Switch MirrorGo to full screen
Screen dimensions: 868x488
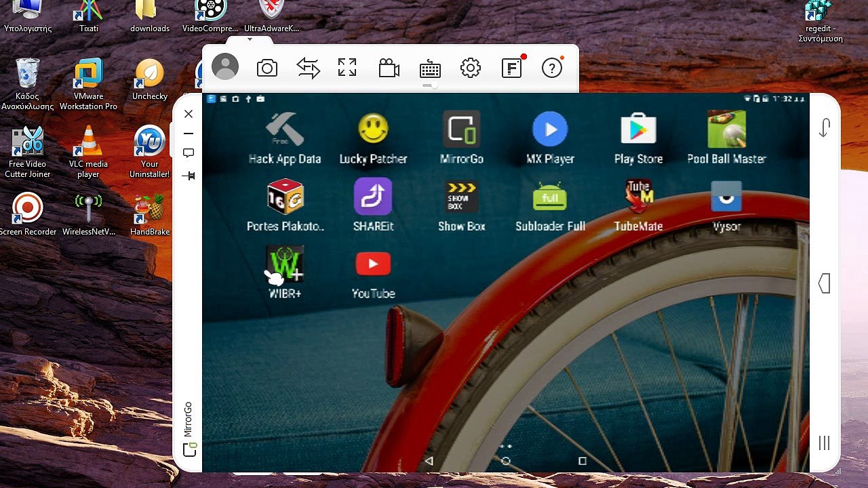click(347, 68)
